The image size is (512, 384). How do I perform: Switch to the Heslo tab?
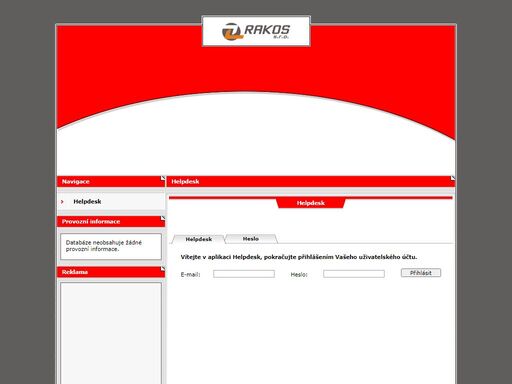251,239
